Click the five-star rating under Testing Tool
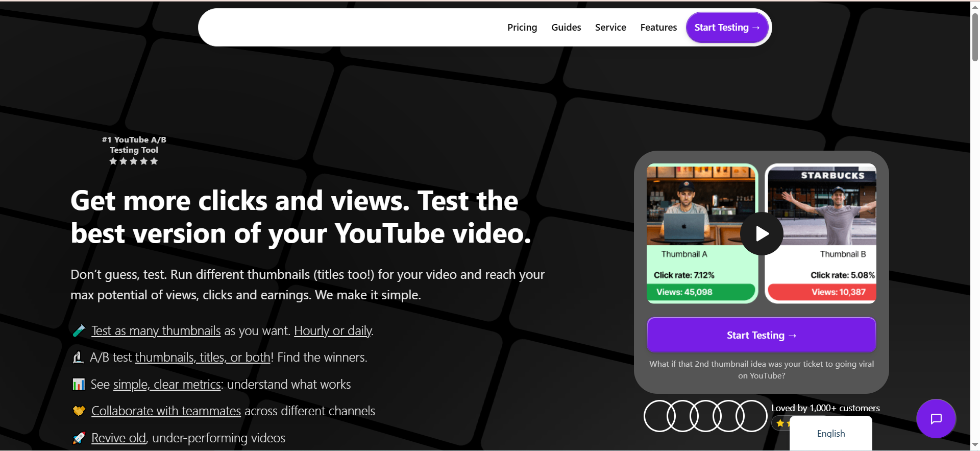Screen dimensions: 980x451 pyautogui.click(x=134, y=161)
